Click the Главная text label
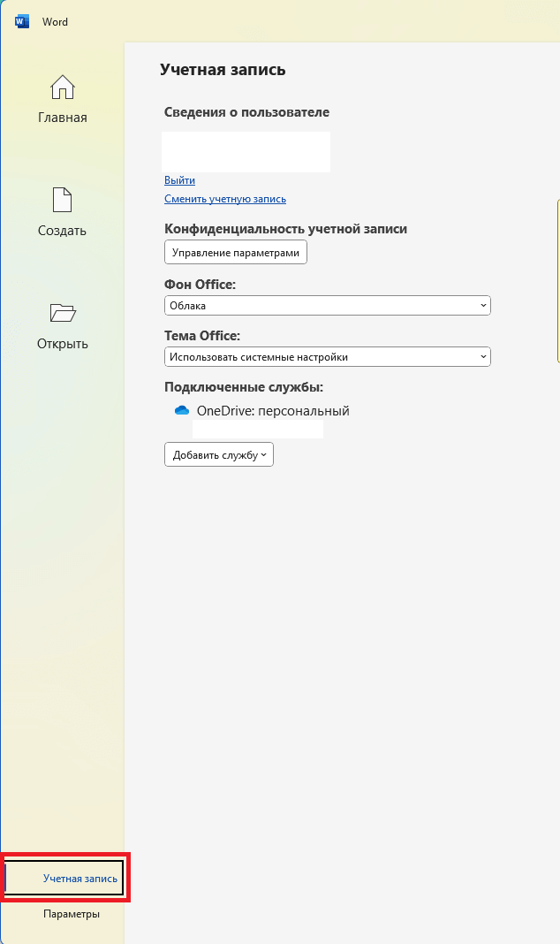560x944 pixels. 63,118
